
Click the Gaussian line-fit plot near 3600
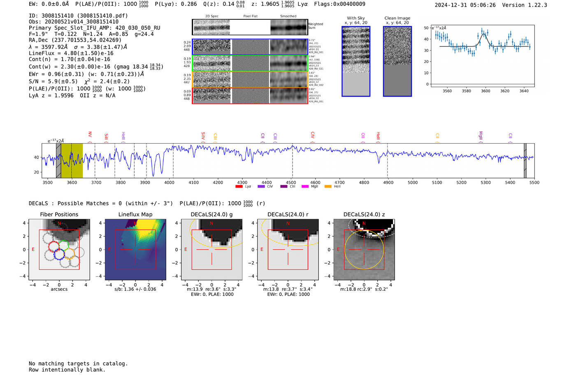tap(482, 56)
